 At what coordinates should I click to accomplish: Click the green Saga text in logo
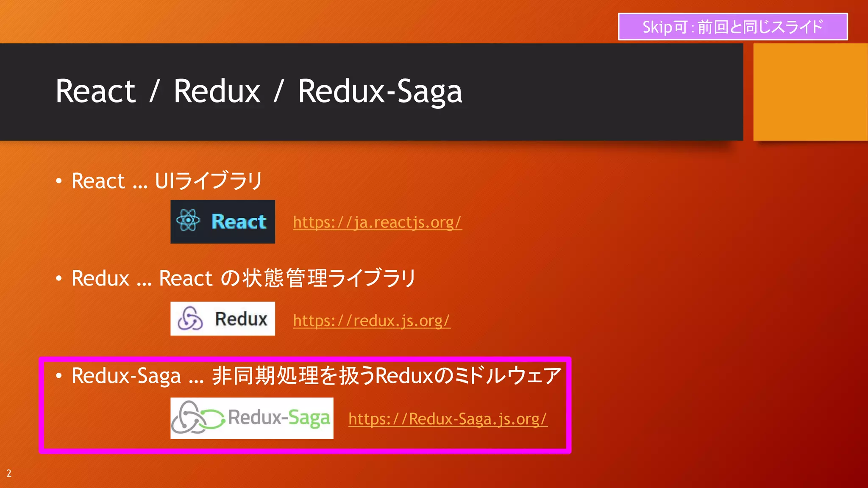click(x=309, y=418)
